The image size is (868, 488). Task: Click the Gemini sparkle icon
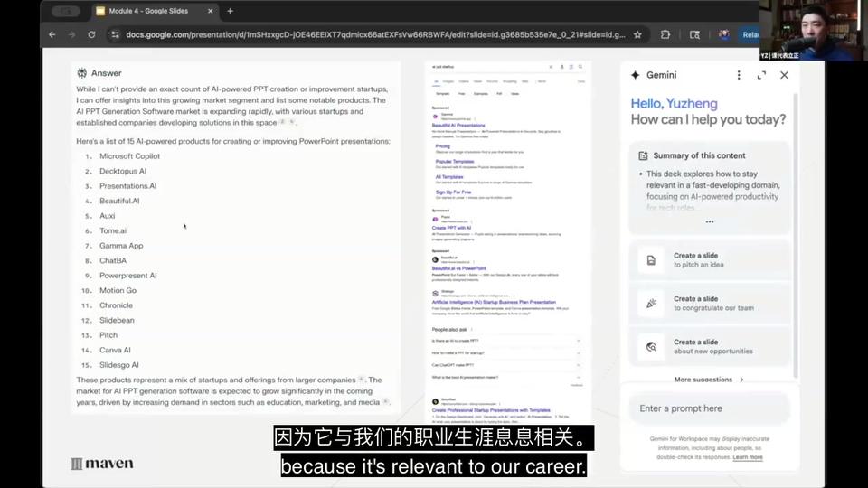[x=636, y=75]
